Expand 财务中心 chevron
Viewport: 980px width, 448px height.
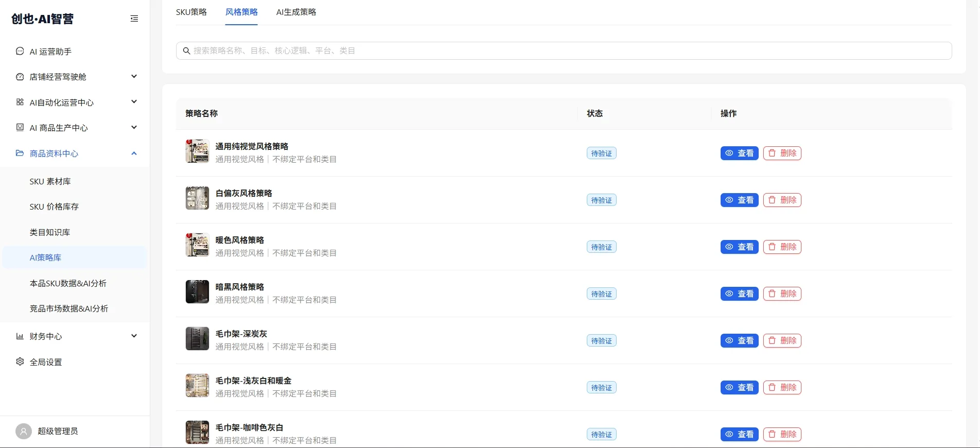click(134, 336)
